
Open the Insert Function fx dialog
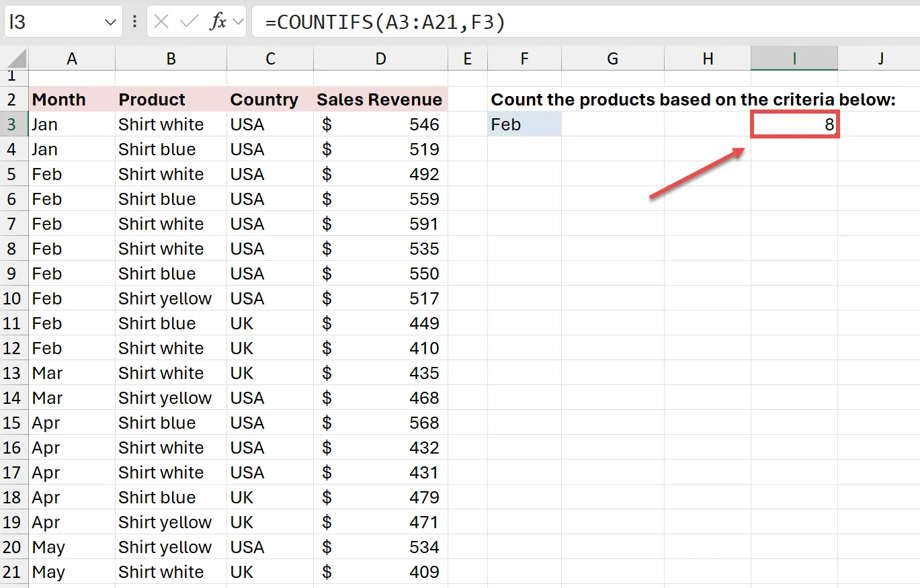[x=218, y=22]
